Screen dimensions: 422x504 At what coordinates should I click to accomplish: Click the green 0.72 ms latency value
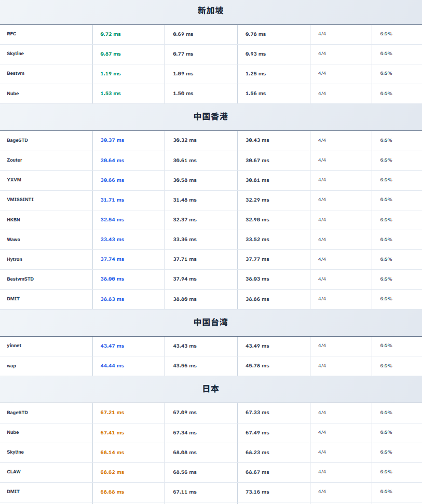coord(111,34)
